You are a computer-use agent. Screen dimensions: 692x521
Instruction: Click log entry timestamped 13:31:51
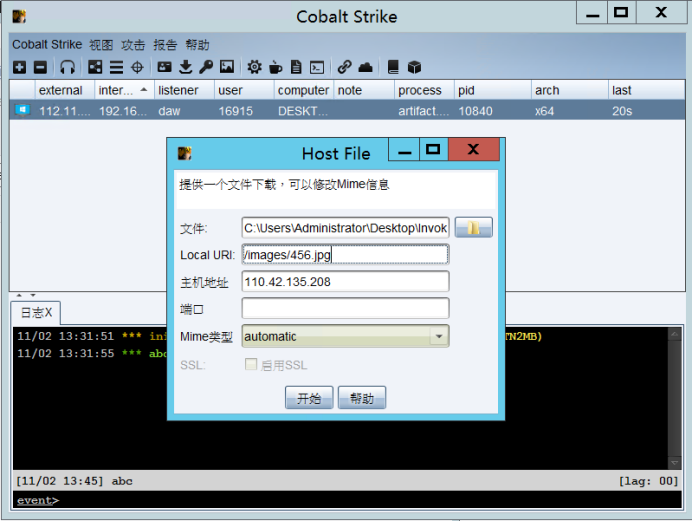[65, 336]
